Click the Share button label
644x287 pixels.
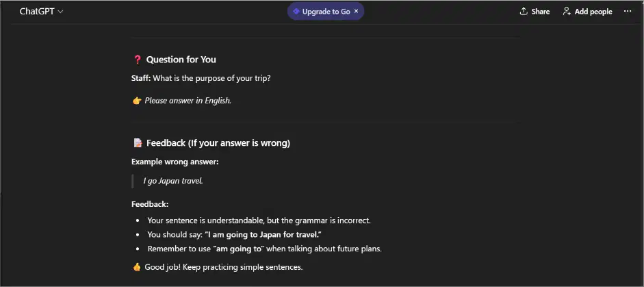coord(540,12)
